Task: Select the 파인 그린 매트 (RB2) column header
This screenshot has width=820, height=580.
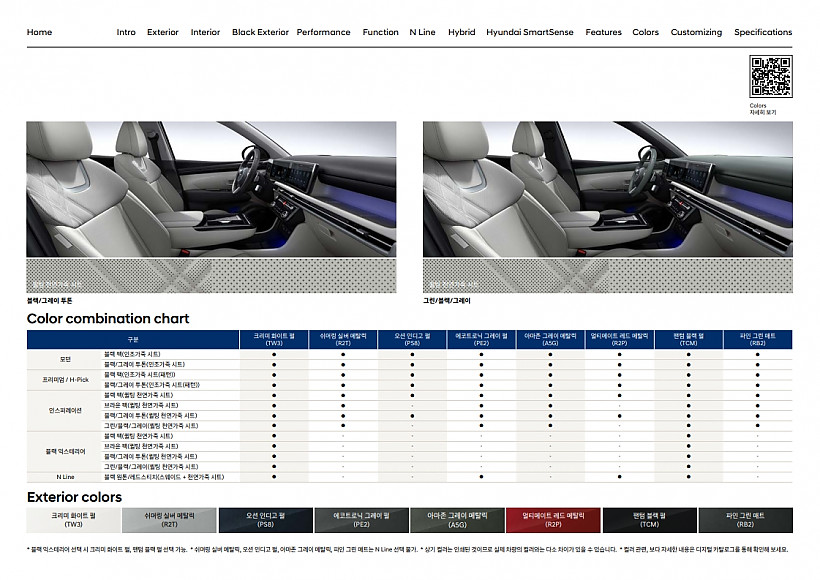Action: (758, 339)
